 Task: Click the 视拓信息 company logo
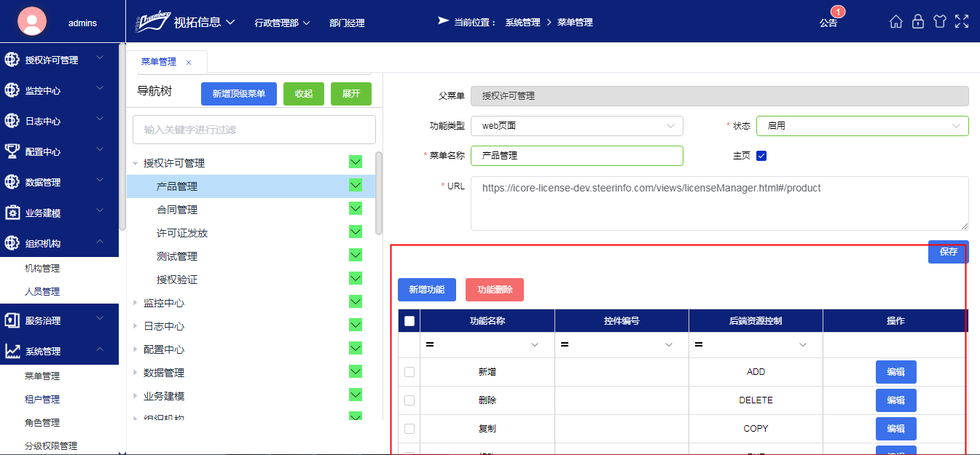coord(152,22)
